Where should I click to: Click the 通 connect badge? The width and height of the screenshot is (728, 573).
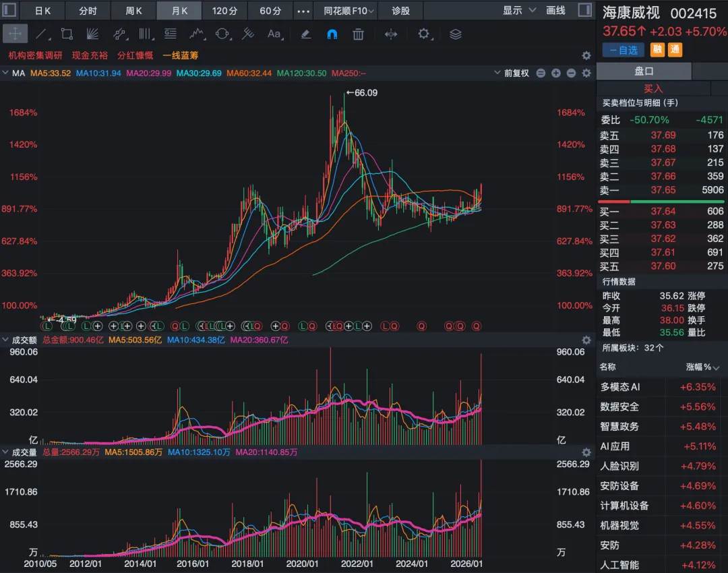pos(675,50)
